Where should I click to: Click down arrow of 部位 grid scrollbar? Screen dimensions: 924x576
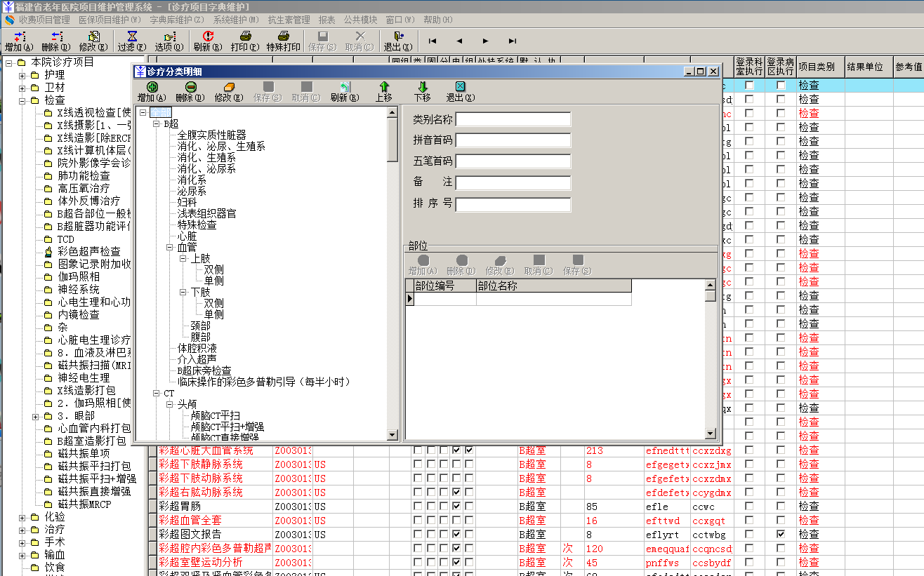click(711, 434)
